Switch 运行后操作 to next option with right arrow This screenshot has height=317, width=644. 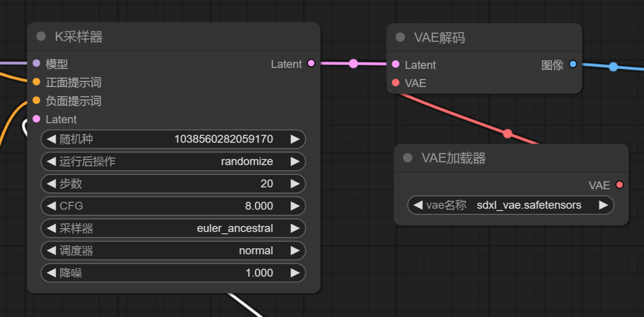click(x=295, y=161)
